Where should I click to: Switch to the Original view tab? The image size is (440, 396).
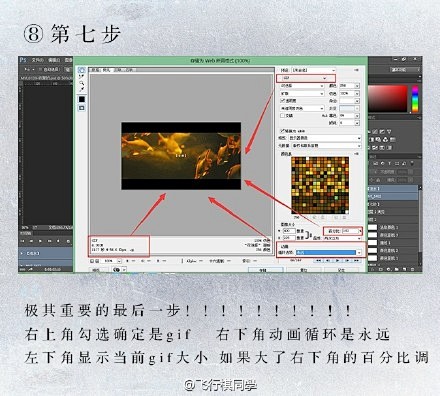point(95,70)
